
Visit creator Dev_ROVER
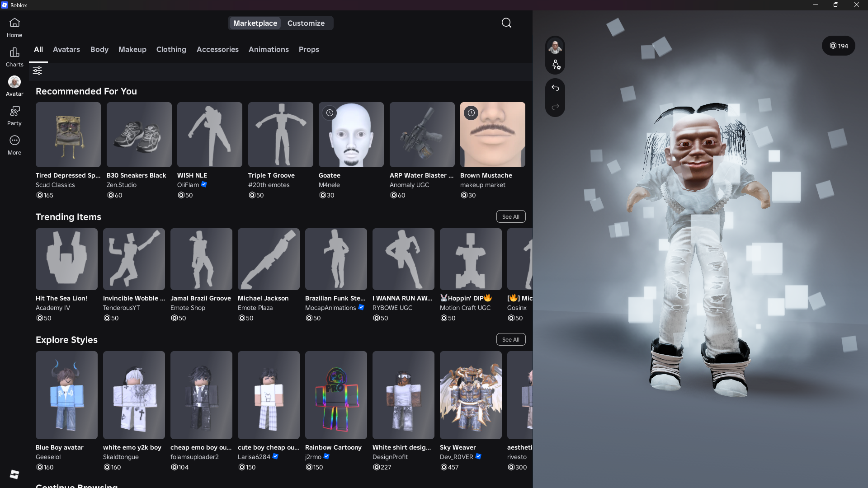point(457,457)
